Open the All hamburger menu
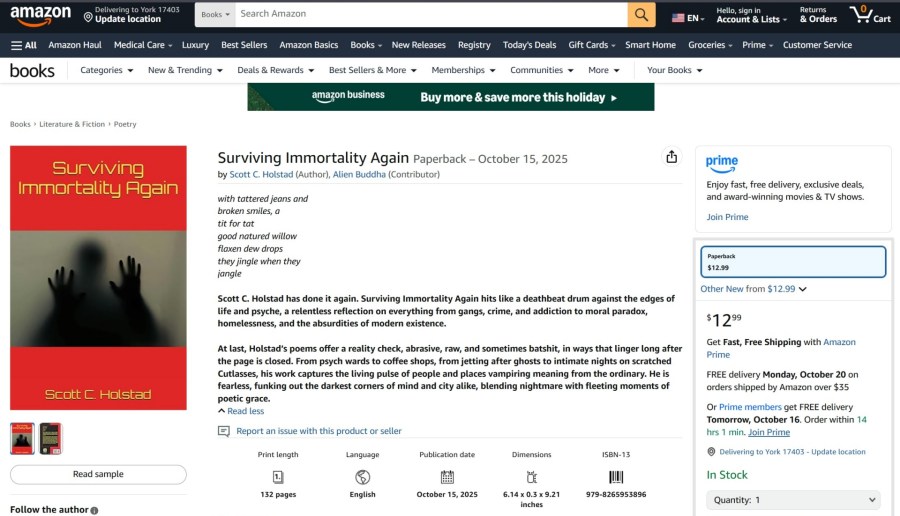The width and height of the screenshot is (900, 516). tap(24, 45)
